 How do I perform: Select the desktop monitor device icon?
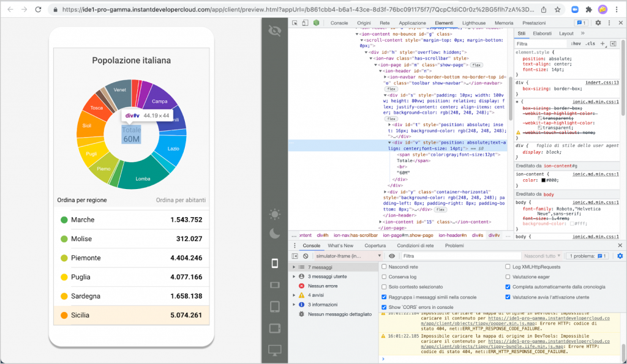click(275, 351)
